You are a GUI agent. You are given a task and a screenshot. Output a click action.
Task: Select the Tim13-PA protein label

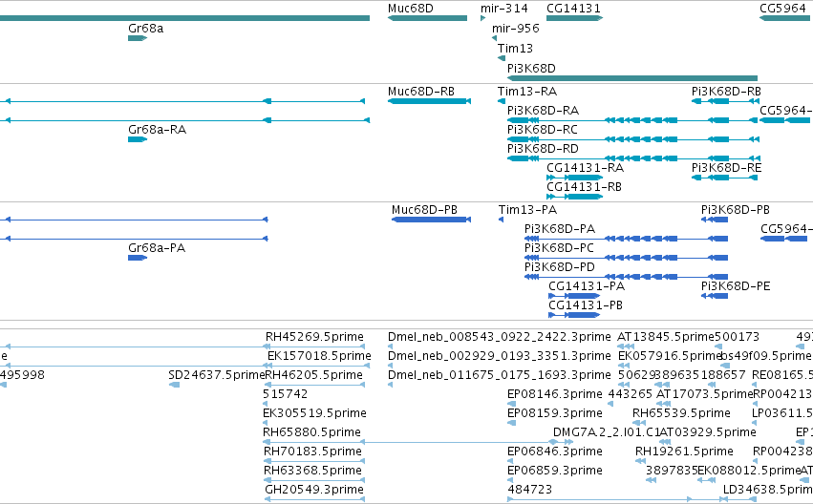point(527,210)
